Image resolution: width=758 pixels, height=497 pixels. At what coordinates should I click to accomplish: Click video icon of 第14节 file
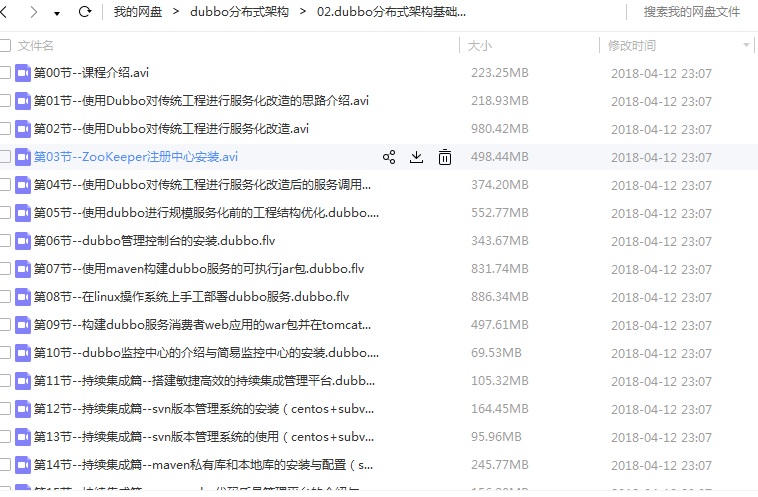pos(23,466)
